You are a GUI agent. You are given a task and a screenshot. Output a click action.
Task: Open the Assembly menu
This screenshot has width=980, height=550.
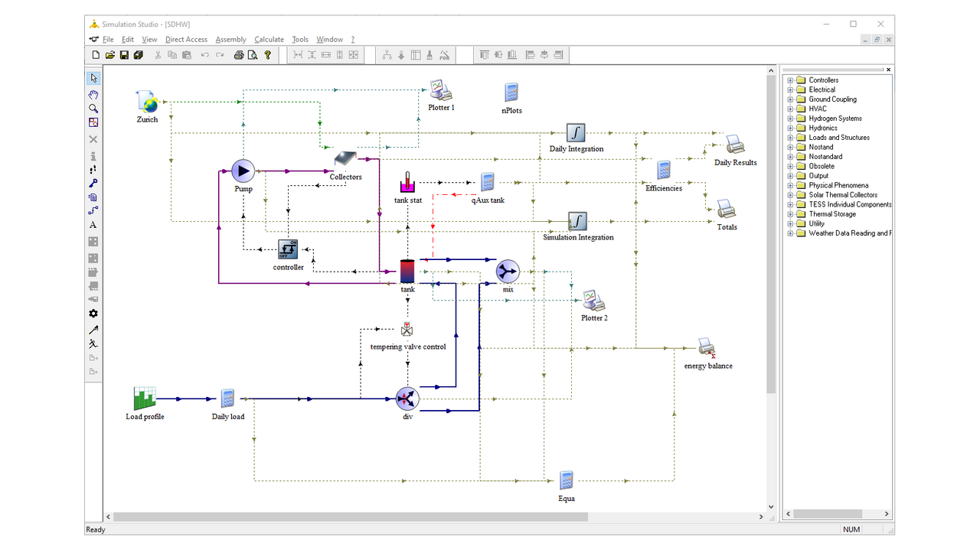coord(231,40)
